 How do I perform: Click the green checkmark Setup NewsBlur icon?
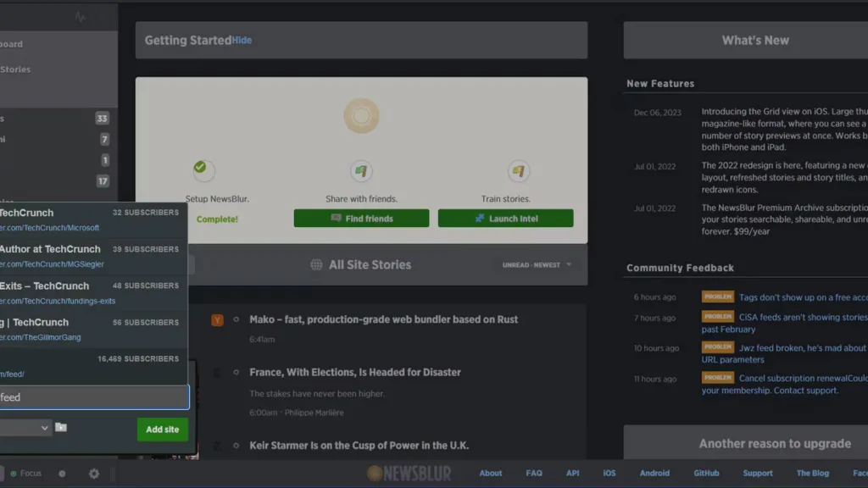[x=203, y=169]
